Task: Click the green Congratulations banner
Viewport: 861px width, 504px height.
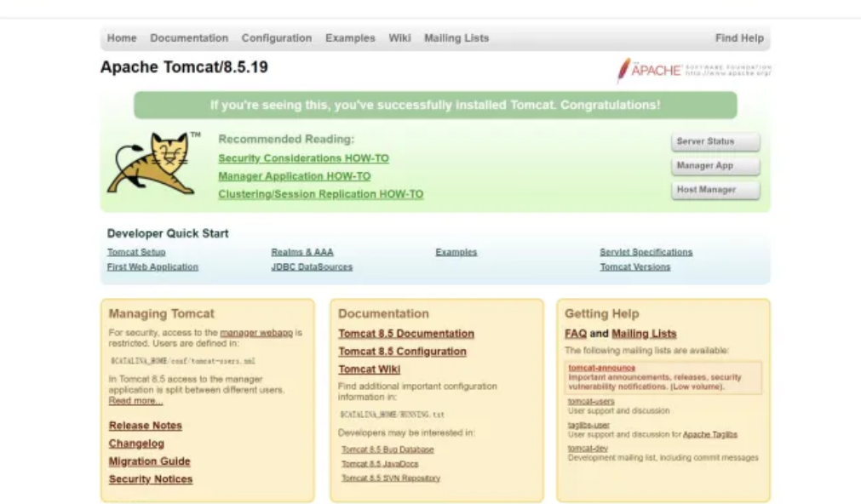Action: [x=435, y=105]
